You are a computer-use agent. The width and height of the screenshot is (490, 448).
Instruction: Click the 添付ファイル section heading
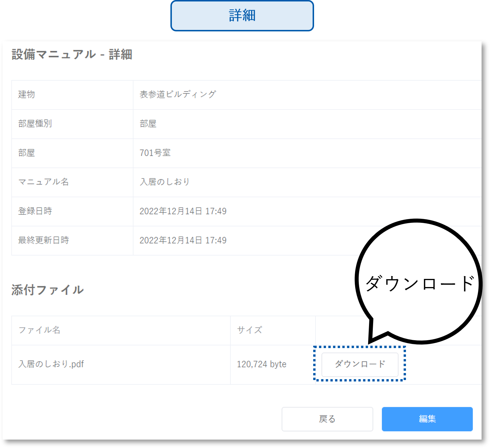pos(48,290)
